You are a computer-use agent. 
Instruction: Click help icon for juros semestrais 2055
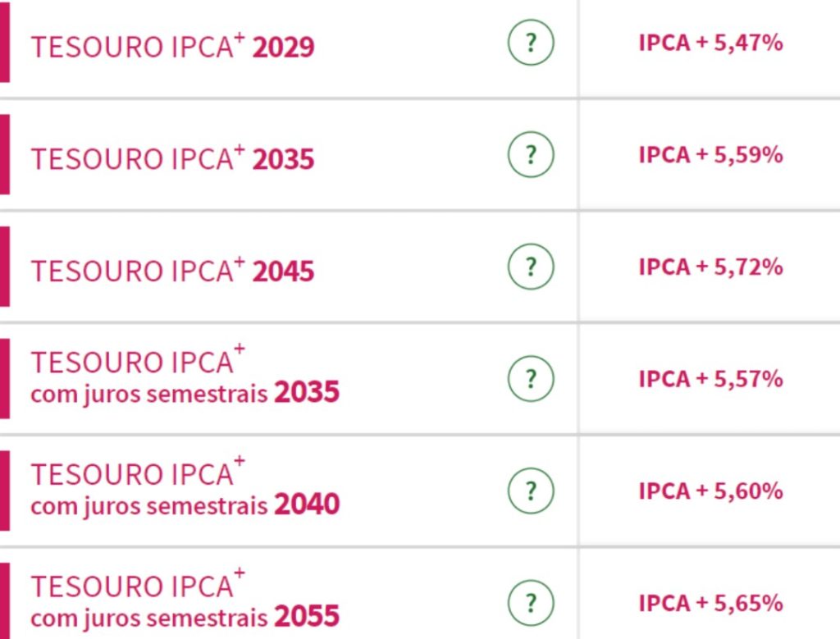point(531,603)
